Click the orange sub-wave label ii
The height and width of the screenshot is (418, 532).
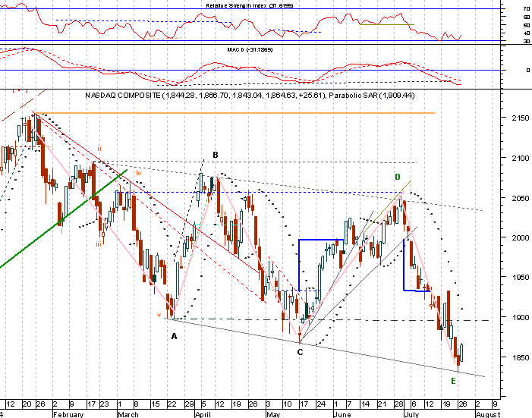(99, 148)
